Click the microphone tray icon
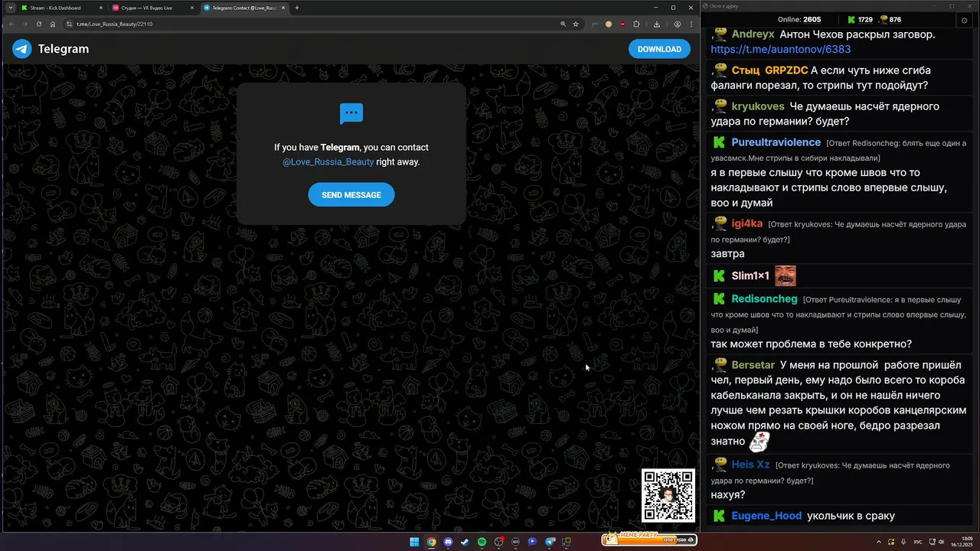Viewport: 980px width, 551px height. (x=902, y=541)
